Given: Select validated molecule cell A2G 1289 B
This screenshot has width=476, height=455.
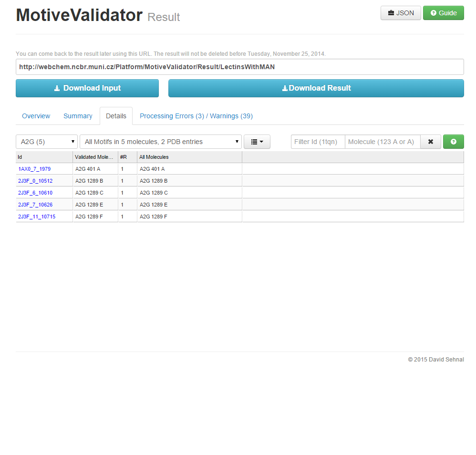Looking at the screenshot, I should [95, 181].
